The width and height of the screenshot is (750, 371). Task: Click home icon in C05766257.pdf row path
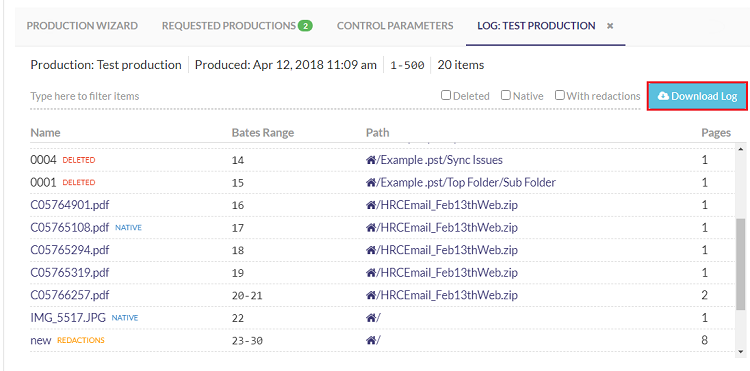click(x=371, y=295)
